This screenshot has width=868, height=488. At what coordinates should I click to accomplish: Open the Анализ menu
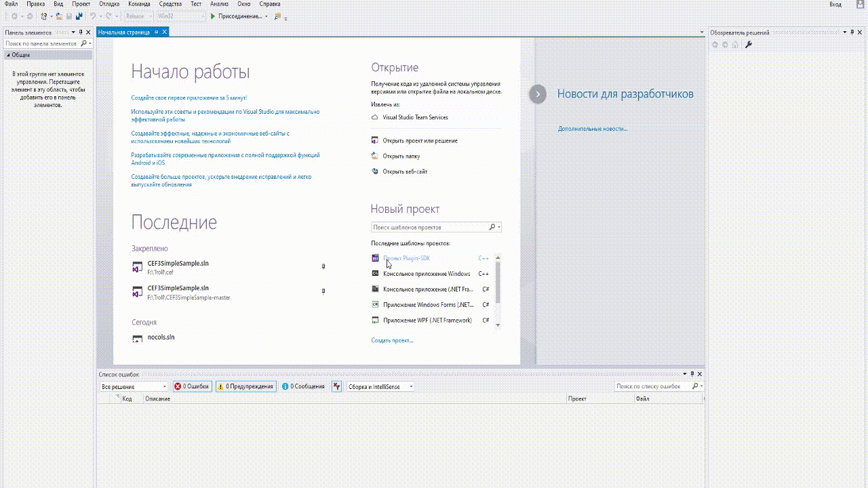click(x=219, y=4)
